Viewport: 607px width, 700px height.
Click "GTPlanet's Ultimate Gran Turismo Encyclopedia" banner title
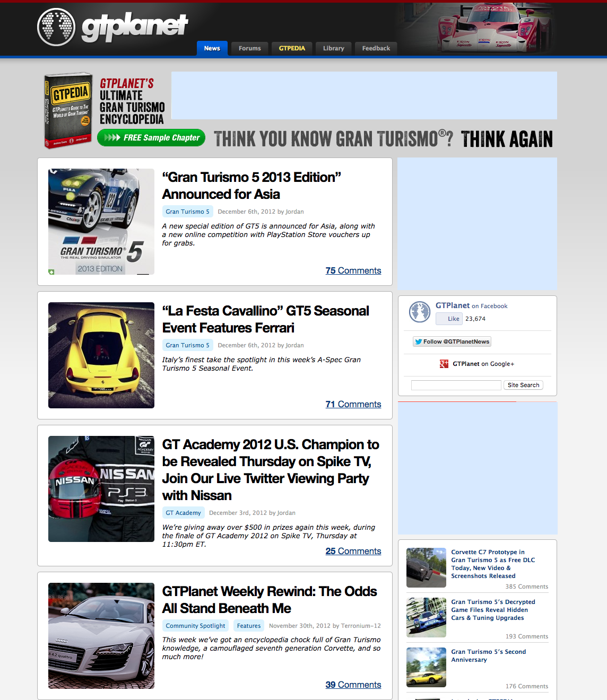[132, 101]
